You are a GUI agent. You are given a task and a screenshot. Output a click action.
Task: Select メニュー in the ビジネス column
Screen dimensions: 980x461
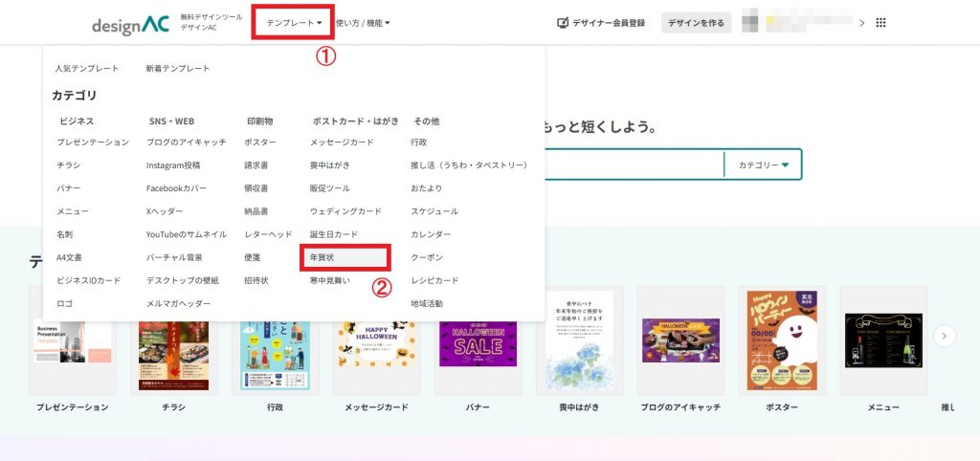pyautogui.click(x=72, y=211)
